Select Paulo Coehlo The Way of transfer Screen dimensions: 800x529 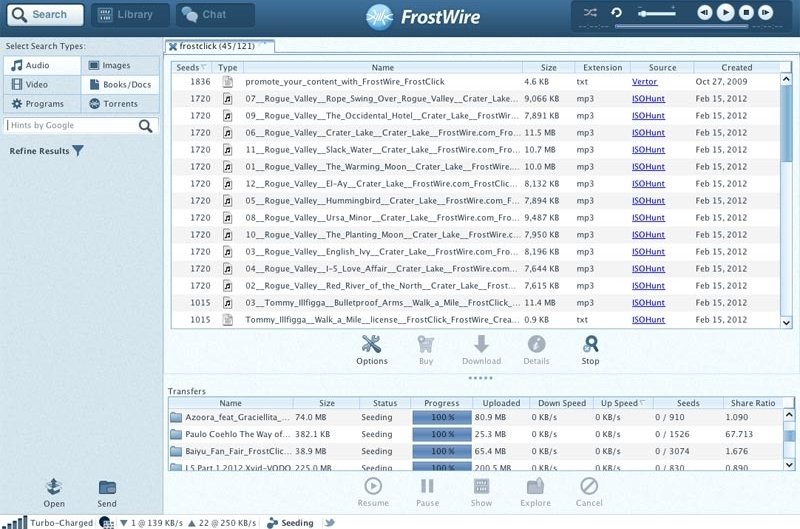(x=476, y=434)
